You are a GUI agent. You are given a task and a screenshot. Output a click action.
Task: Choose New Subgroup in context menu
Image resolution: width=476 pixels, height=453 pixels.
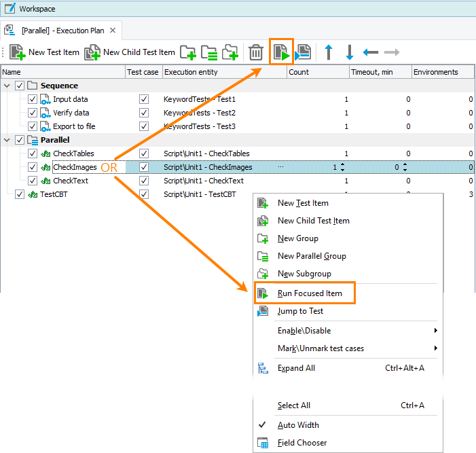point(348,274)
